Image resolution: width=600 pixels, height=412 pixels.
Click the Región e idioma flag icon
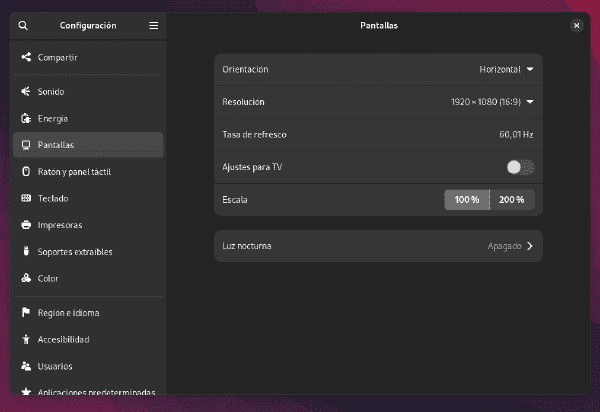[x=26, y=313]
